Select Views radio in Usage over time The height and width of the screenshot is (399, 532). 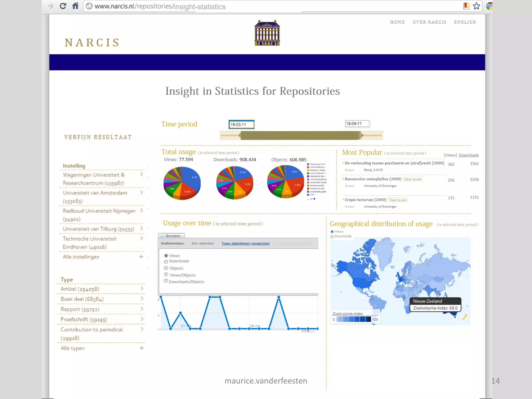click(166, 256)
